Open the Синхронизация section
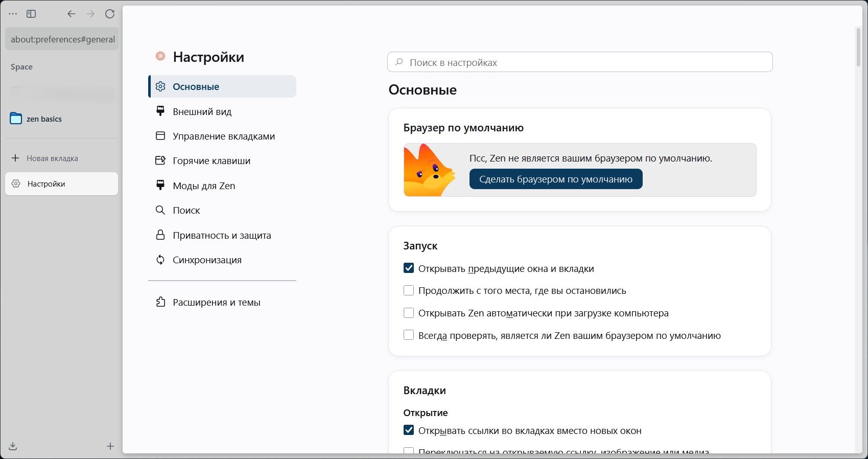The height and width of the screenshot is (459, 868). pyautogui.click(x=222, y=260)
